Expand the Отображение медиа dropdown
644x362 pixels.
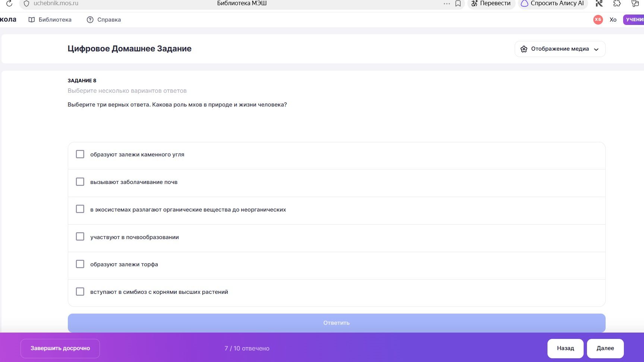tap(560, 49)
